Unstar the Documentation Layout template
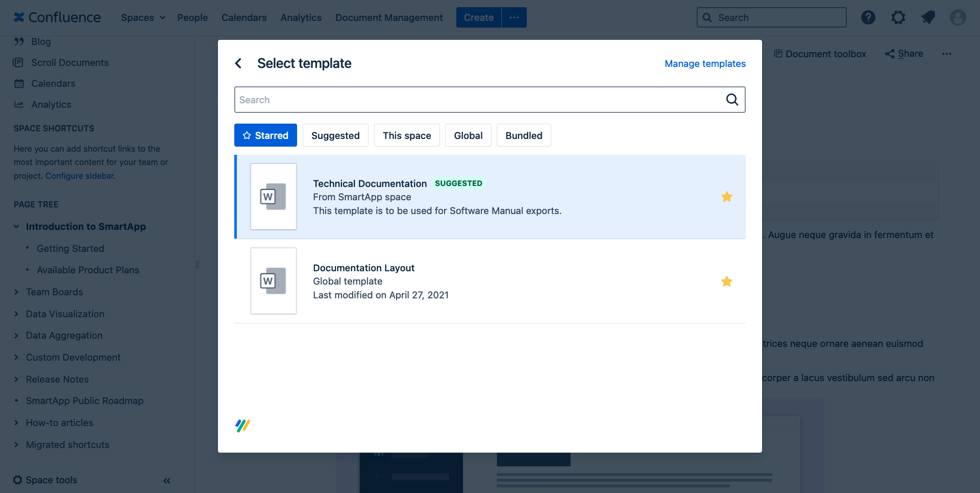This screenshot has height=493, width=980. [x=727, y=281]
